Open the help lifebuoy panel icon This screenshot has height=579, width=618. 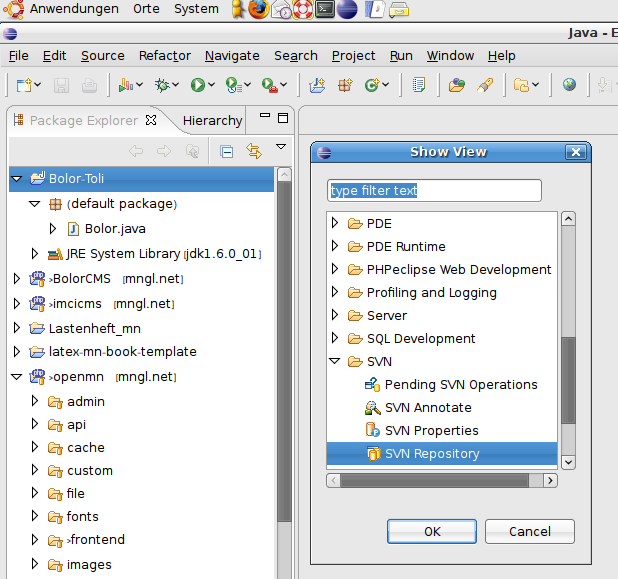click(x=303, y=9)
